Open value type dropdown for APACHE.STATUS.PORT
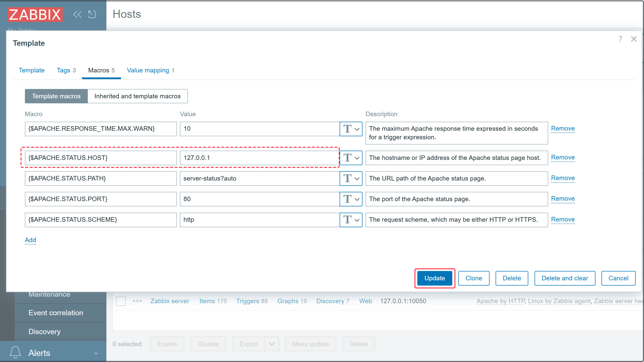Screen dimensions: 644x362 coord(351,199)
